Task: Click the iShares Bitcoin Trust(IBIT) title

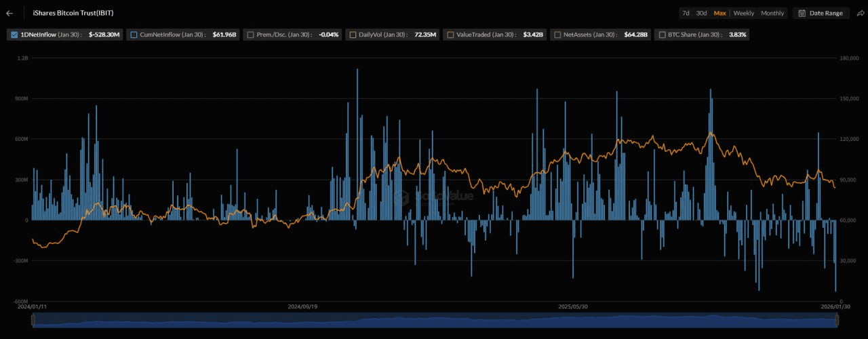Action: (73, 13)
